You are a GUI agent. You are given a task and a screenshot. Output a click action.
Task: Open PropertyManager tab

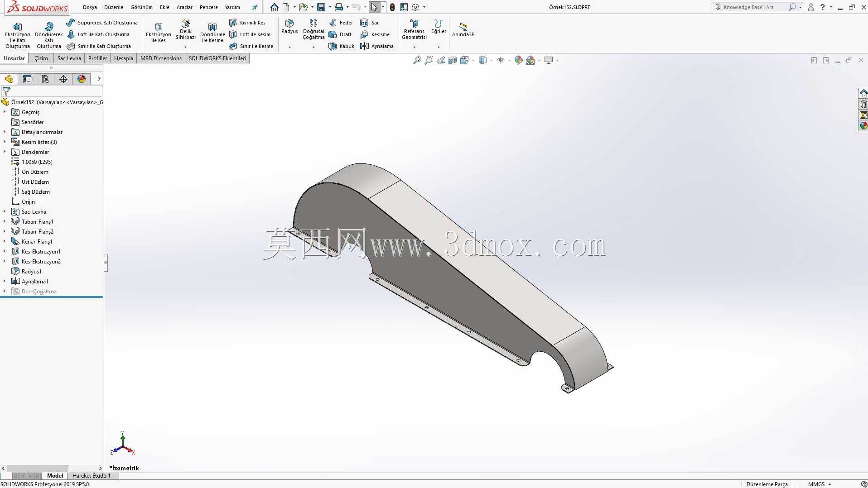pyautogui.click(x=27, y=79)
